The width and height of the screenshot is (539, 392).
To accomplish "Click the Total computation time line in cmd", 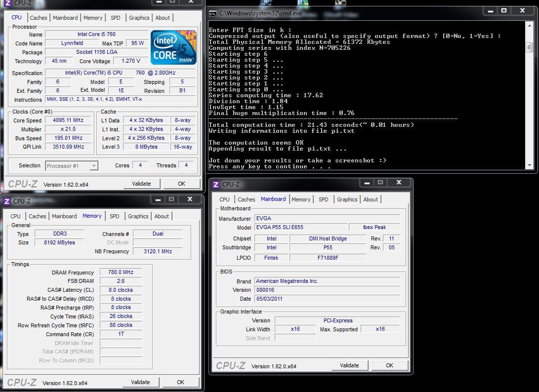I will coord(311,125).
